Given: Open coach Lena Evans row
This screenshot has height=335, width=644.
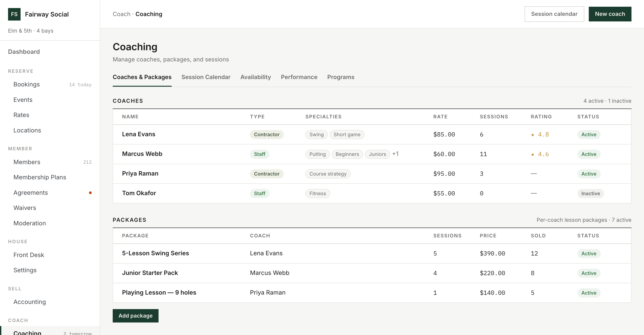Looking at the screenshot, I should [x=372, y=134].
